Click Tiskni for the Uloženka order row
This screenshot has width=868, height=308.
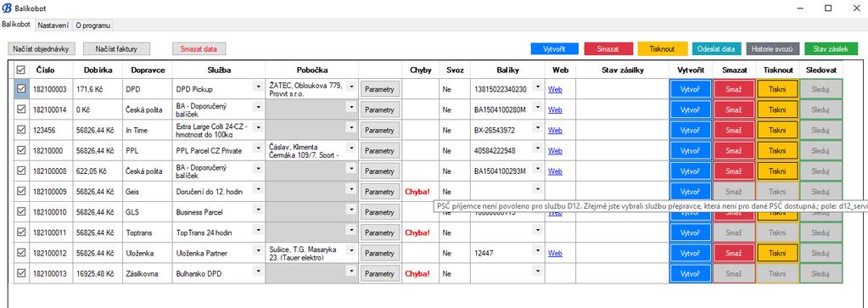pyautogui.click(x=777, y=253)
